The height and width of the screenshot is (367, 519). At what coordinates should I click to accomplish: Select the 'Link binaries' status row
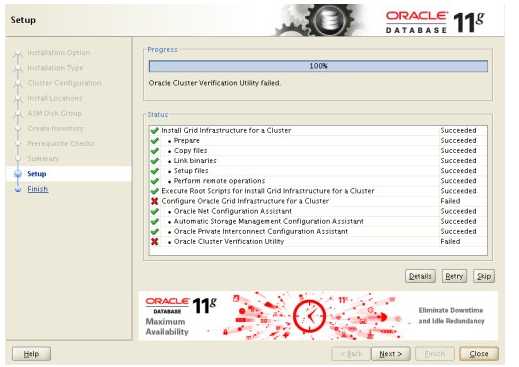(x=318, y=161)
